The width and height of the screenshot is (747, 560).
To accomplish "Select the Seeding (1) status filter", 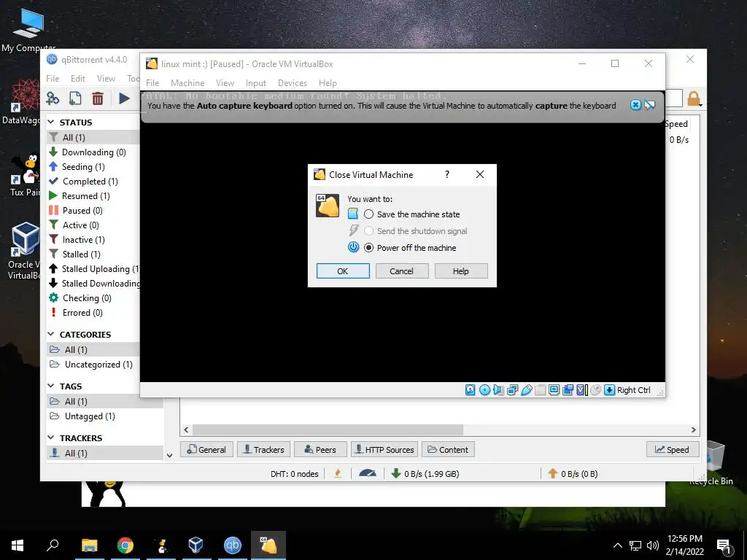I will click(83, 167).
